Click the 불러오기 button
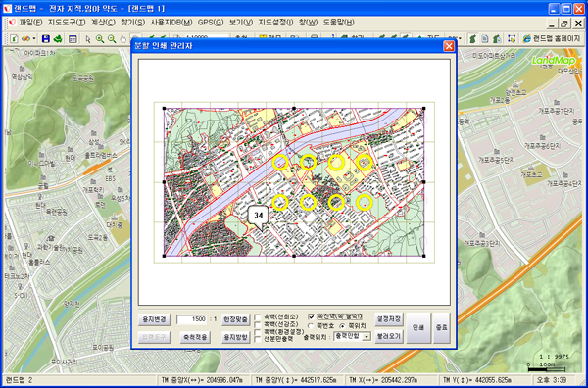Viewport: 588px width, 388px height. pyautogui.click(x=389, y=336)
